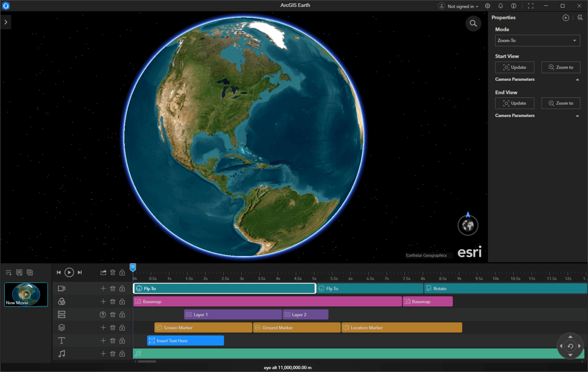The height and width of the screenshot is (372, 588).
Task: Collapse Start View Camera Parameters
Action: 578,79
